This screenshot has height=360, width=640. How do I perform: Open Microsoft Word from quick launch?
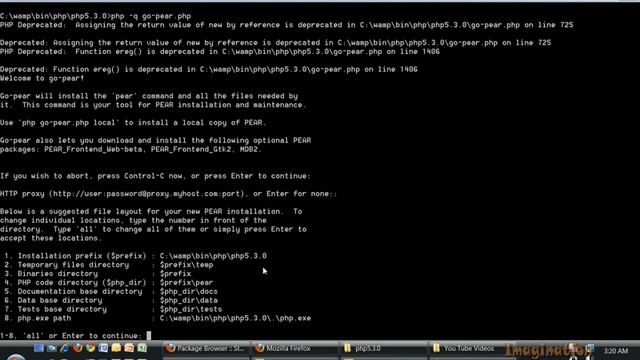point(103,348)
